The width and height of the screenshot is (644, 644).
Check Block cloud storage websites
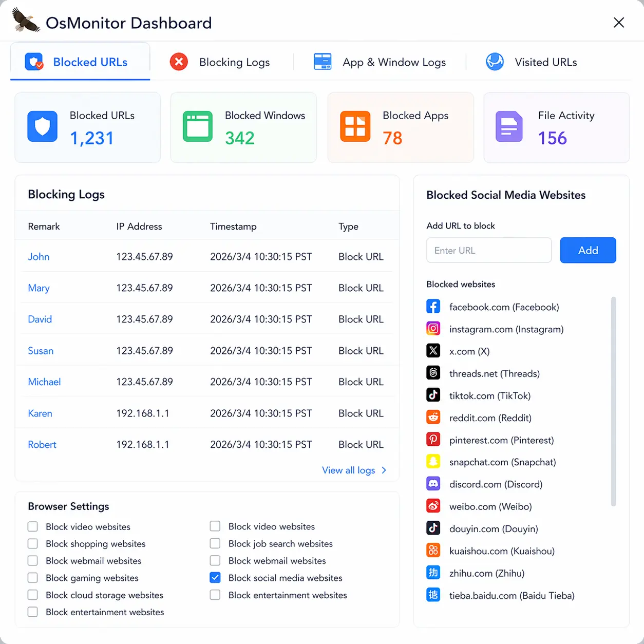pos(33,595)
